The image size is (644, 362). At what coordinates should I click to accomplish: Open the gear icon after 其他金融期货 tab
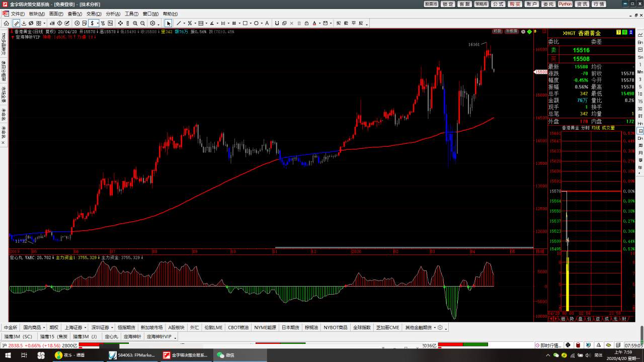(440, 327)
